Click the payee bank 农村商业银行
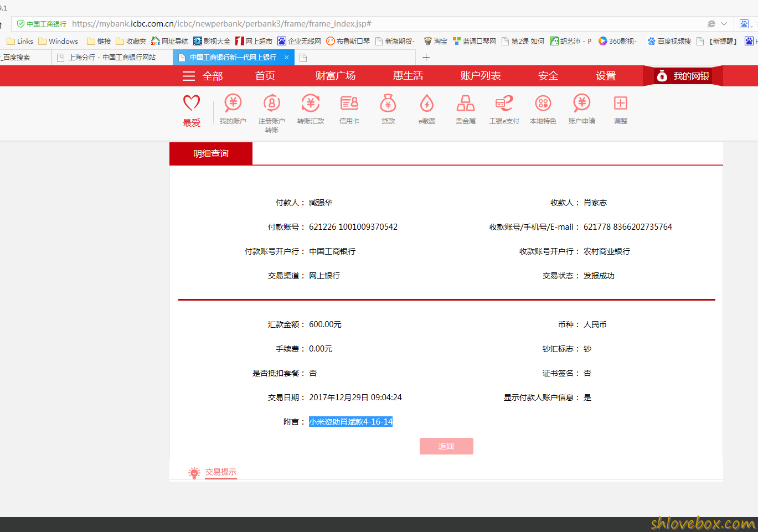This screenshot has height=532, width=758. point(607,251)
